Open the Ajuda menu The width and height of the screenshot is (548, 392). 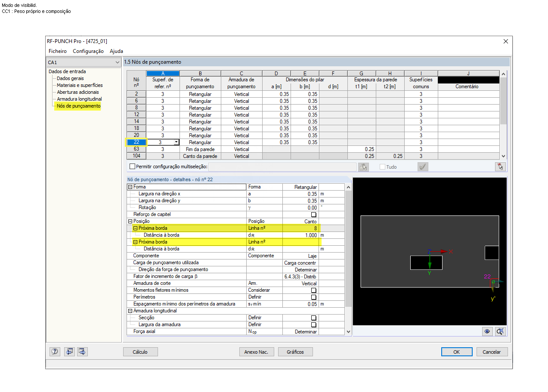(x=116, y=51)
